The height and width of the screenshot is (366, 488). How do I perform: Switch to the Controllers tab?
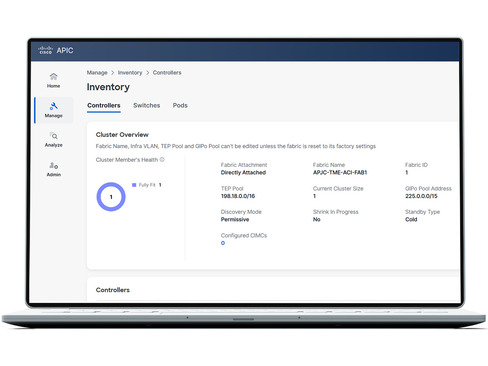tap(104, 105)
